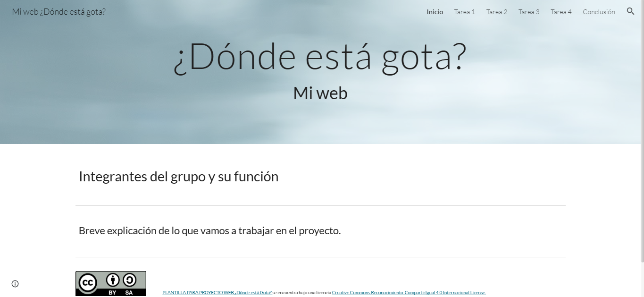Open the Tarea 1 page

pos(465,12)
